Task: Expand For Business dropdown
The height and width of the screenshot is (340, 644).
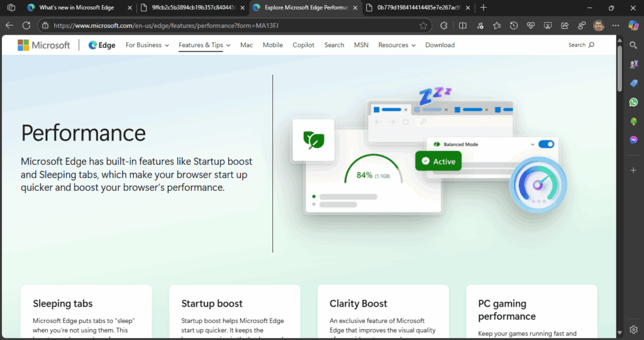Action: pyautogui.click(x=147, y=45)
